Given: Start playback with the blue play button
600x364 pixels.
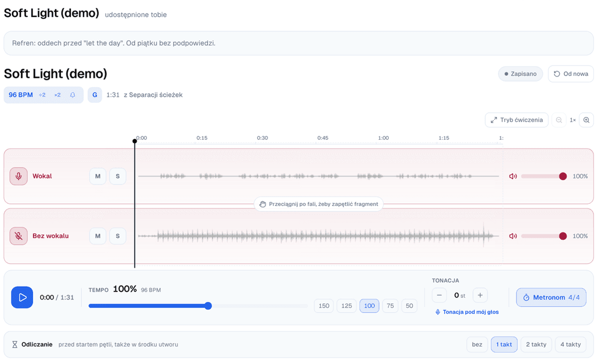Looking at the screenshot, I should [22, 297].
